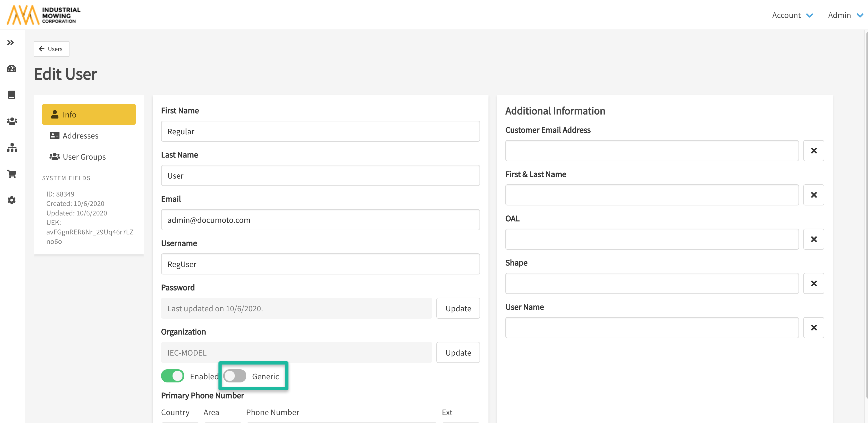Screen dimensions: 868x423
Task: Click the Email input field
Action: [x=320, y=220]
